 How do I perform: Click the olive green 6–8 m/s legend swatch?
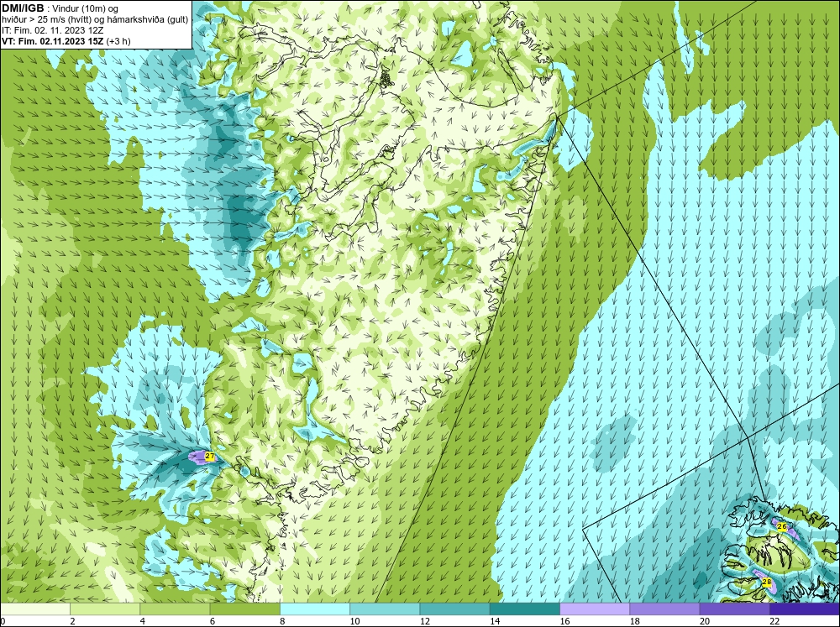point(244,609)
